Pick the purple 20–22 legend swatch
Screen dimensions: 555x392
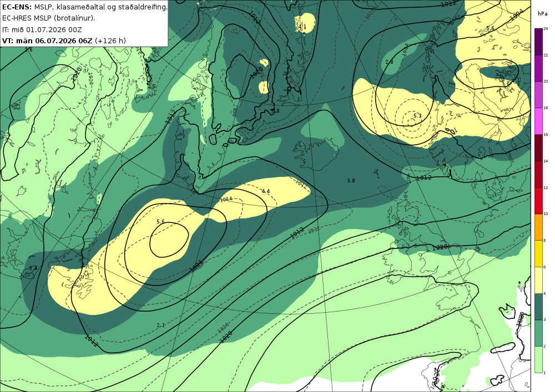(x=538, y=68)
